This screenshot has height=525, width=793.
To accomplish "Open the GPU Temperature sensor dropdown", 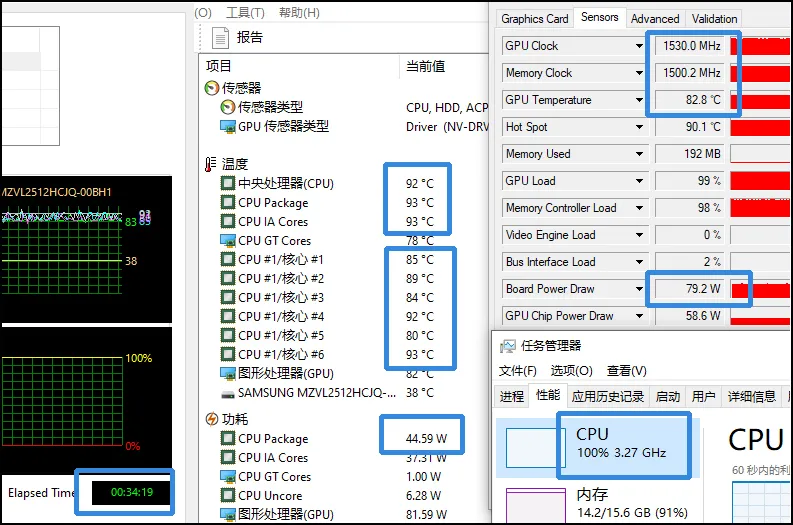I will click(639, 100).
